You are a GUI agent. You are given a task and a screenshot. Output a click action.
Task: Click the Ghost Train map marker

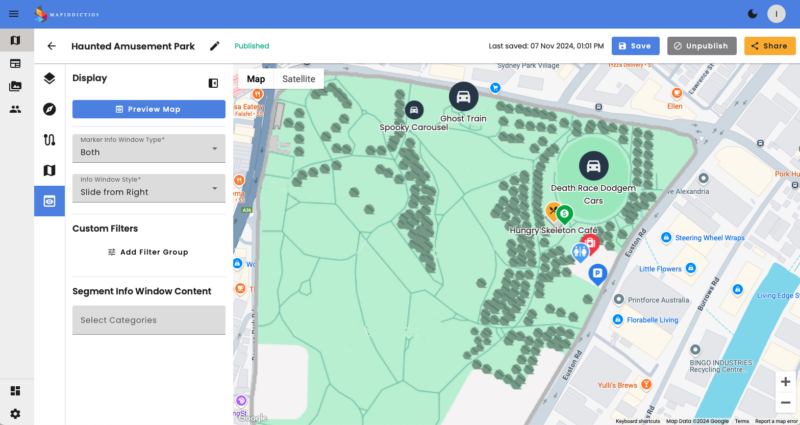point(462,96)
